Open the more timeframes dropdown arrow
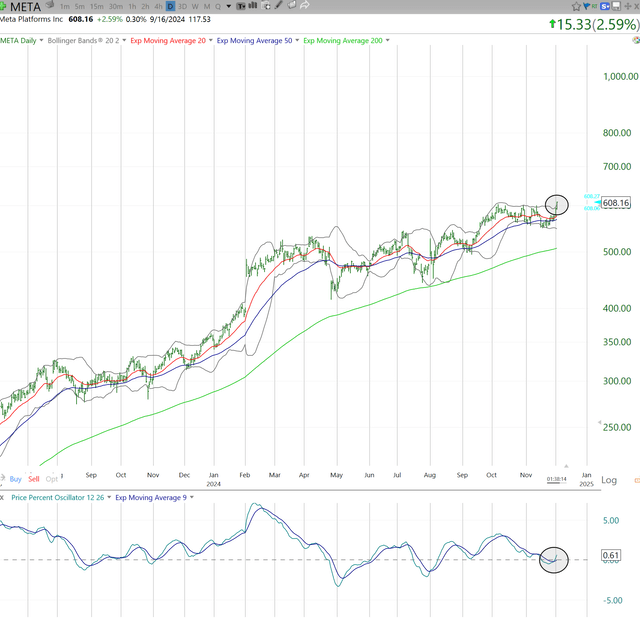This screenshot has width=640, height=618. pos(229,6)
